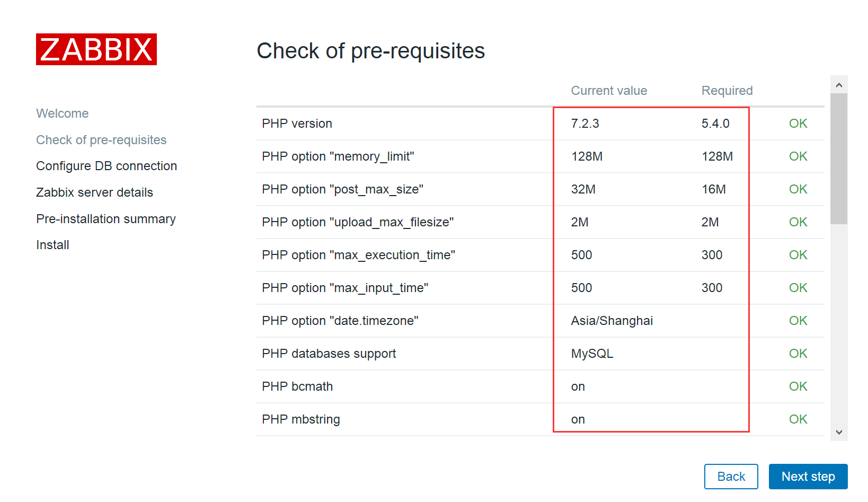The width and height of the screenshot is (868, 502).
Task: Open Zabbix server details step
Action: [x=94, y=192]
